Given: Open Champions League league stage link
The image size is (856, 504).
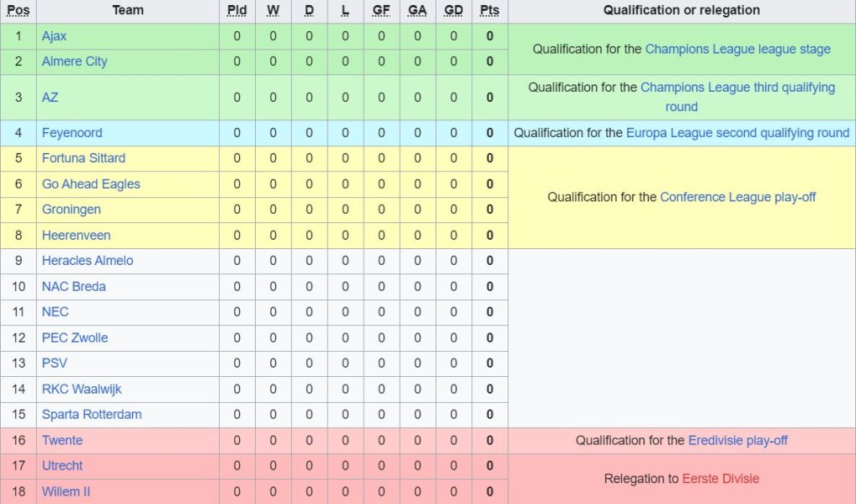Looking at the screenshot, I should pos(738,48).
